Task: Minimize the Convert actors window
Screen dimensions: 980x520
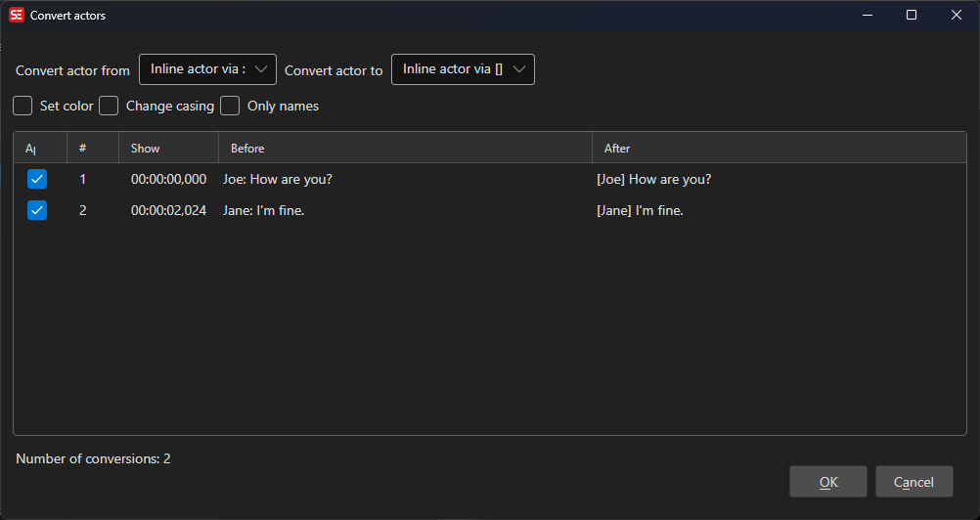Action: click(866, 16)
